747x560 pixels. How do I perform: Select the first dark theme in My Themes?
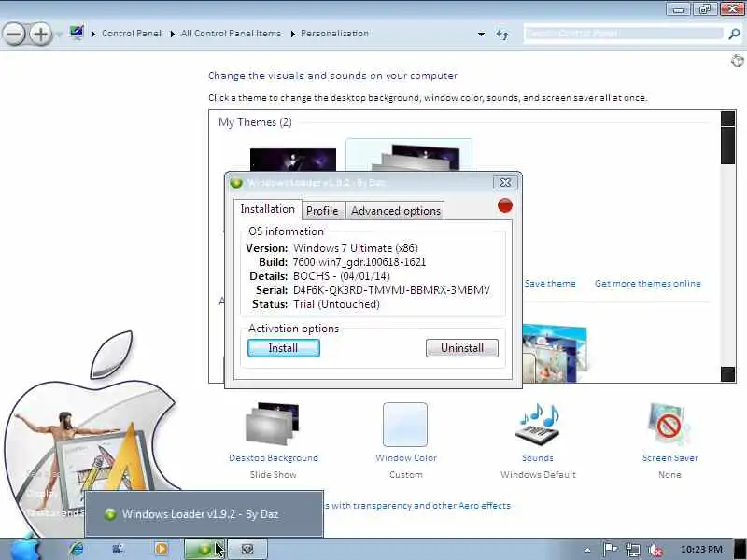pyautogui.click(x=293, y=160)
